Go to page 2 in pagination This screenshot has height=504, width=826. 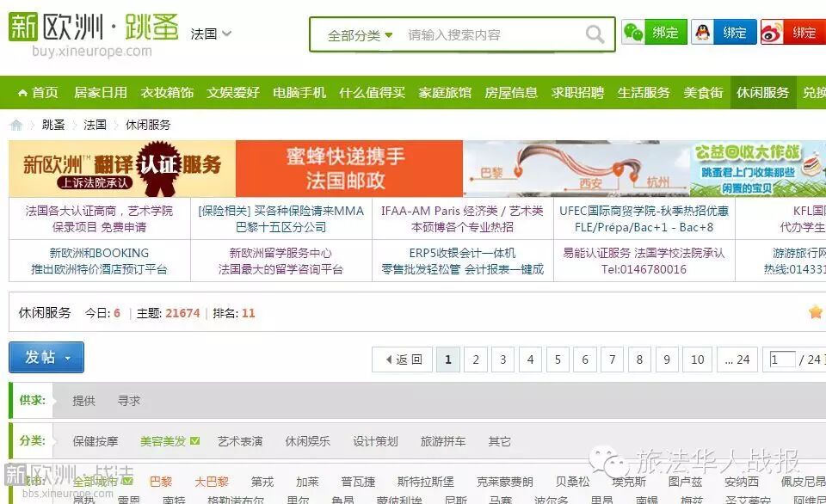tap(476, 360)
